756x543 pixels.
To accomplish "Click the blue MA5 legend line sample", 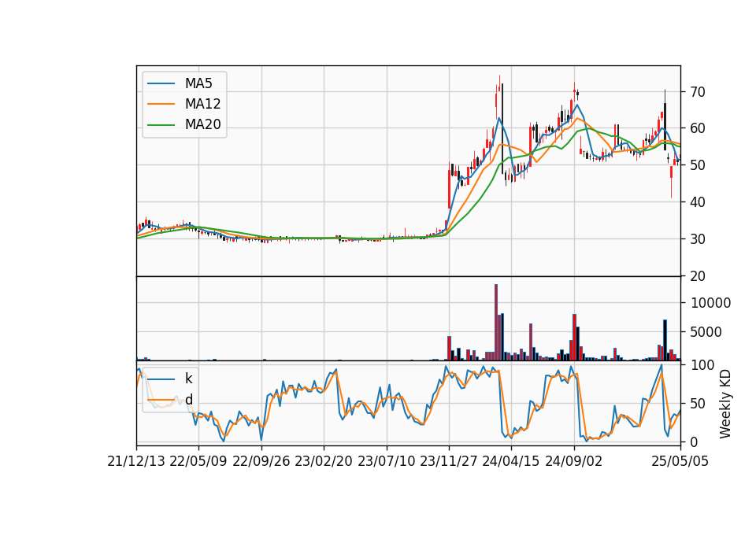I will coord(161,83).
